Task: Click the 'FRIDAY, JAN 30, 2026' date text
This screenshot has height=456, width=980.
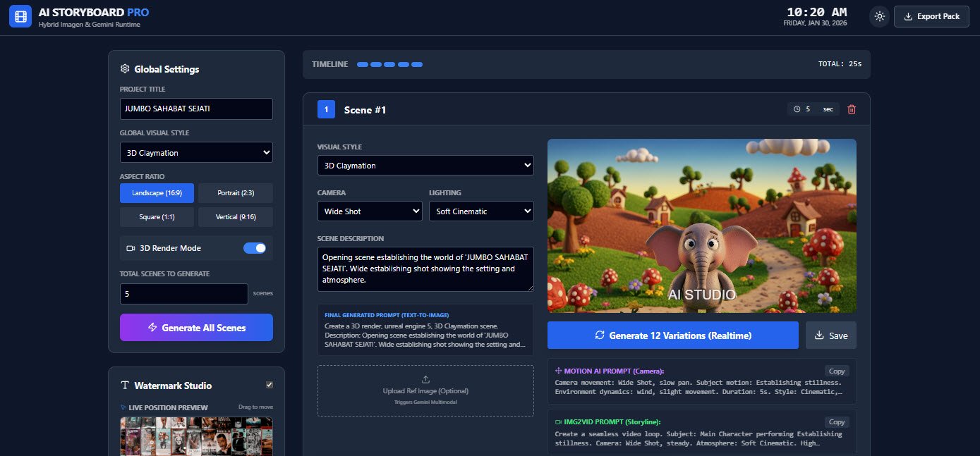Action: tap(816, 23)
